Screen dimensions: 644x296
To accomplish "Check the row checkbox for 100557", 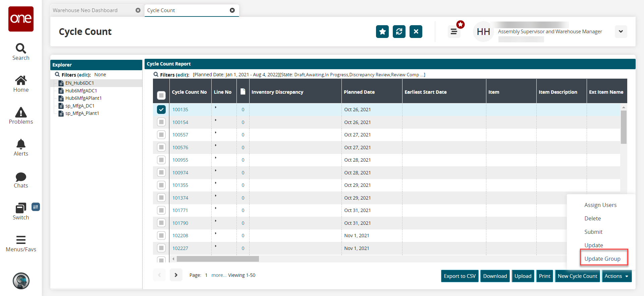I will [x=161, y=135].
